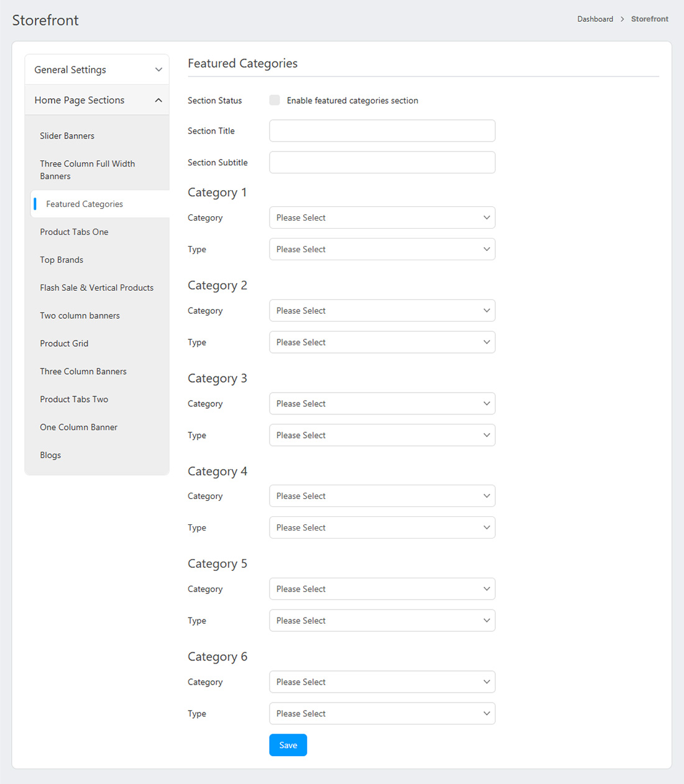
Task: Expand the General Settings panel
Action: coord(97,70)
